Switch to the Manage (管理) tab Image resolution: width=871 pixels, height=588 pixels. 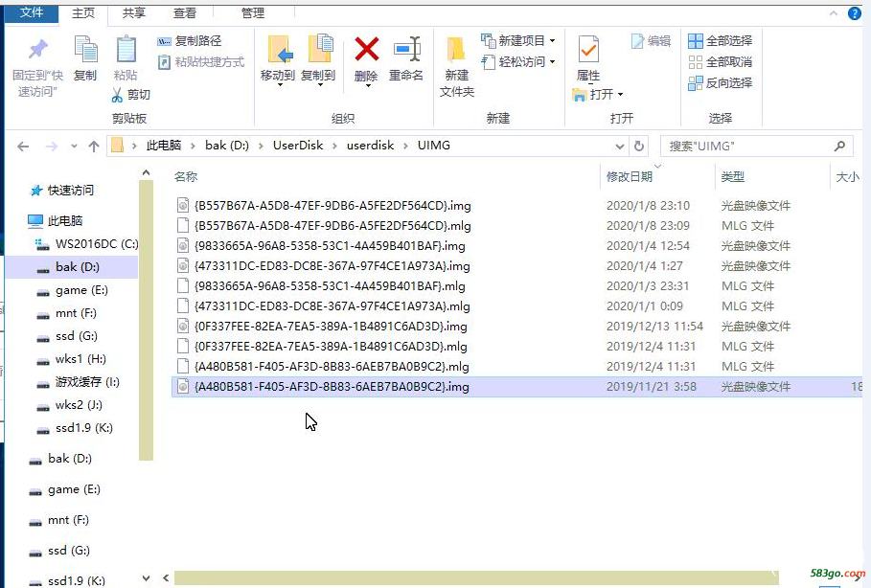coord(253,12)
